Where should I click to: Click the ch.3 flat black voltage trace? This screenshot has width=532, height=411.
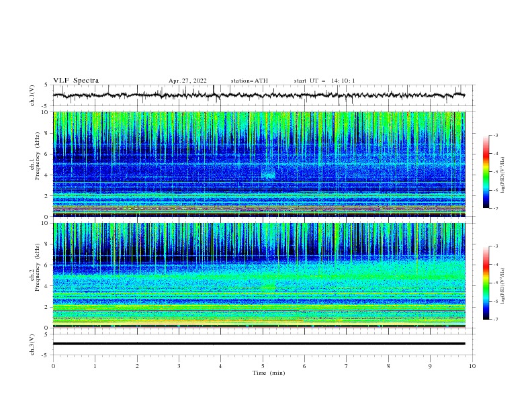pos(259,344)
